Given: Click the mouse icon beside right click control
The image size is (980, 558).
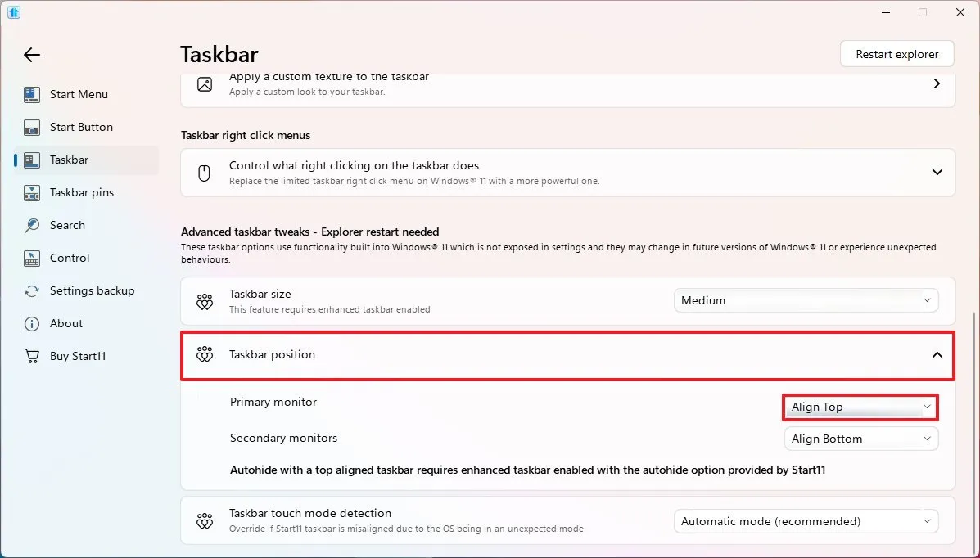Looking at the screenshot, I should coord(205,173).
